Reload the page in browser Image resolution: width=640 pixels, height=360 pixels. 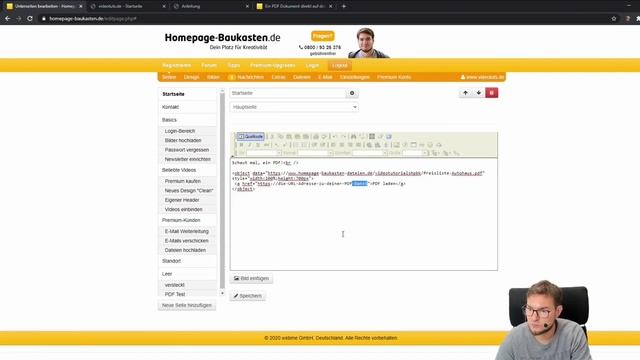coord(30,18)
